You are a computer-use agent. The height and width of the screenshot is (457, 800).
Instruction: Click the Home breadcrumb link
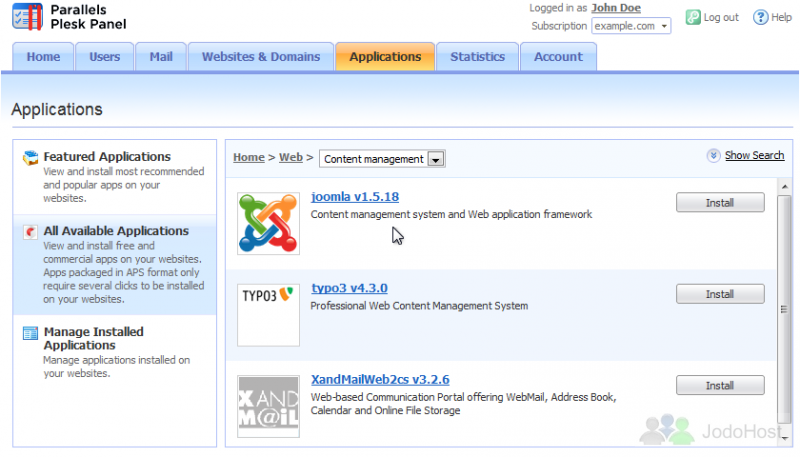[x=249, y=158]
